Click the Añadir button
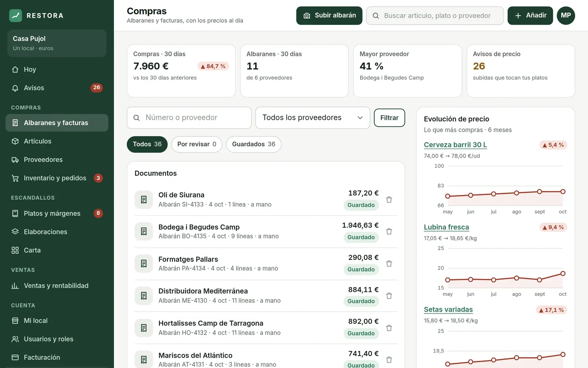Viewport: 588px width, 368px height. point(530,15)
